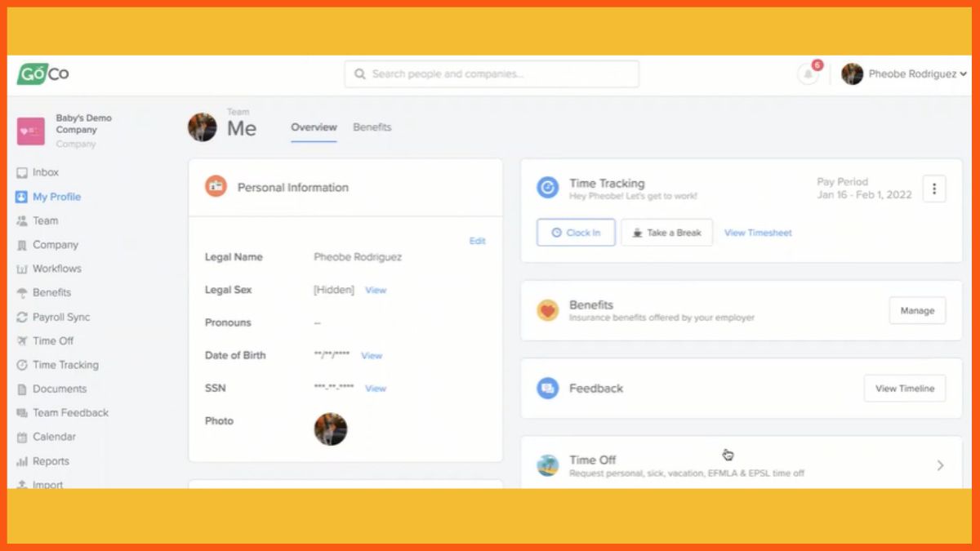Click the search people and companies field
The height and width of the screenshot is (551, 980).
(x=492, y=74)
